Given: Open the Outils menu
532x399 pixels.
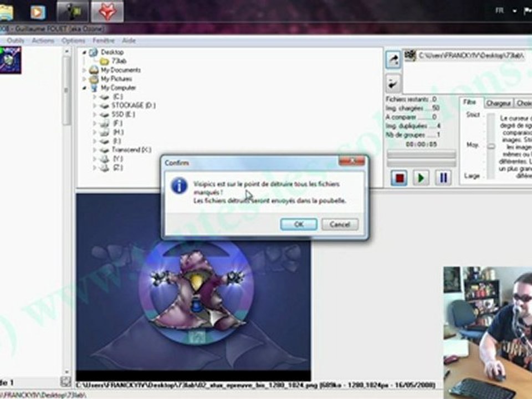Looking at the screenshot, I should click(16, 40).
